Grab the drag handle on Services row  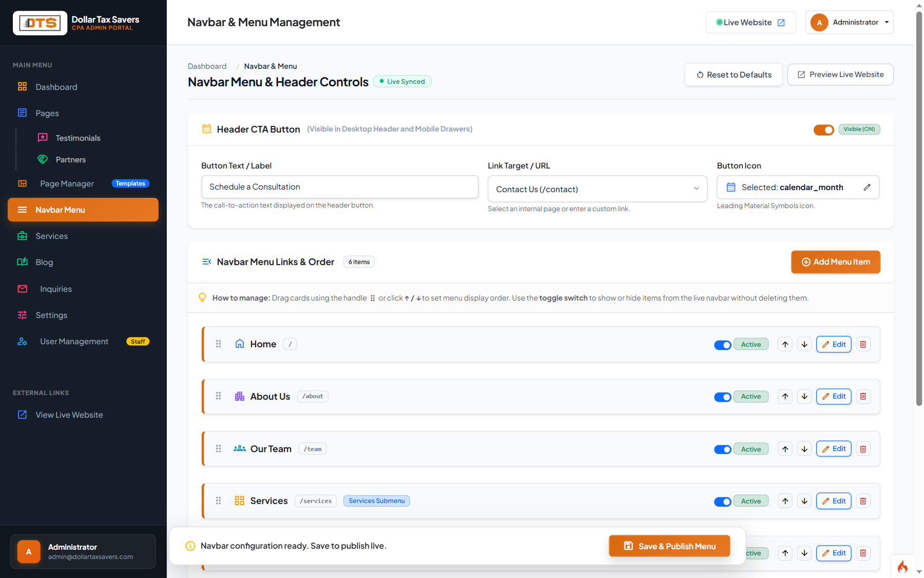point(218,501)
